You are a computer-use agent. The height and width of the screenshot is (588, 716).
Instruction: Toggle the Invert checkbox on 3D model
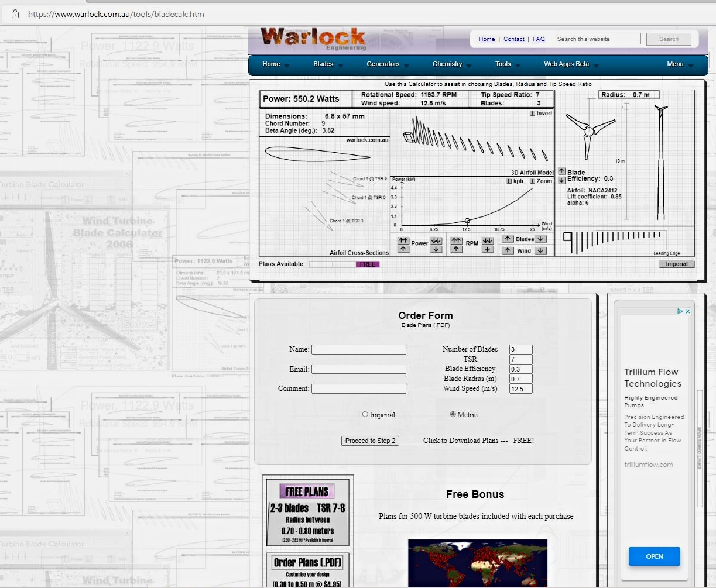coord(533,114)
